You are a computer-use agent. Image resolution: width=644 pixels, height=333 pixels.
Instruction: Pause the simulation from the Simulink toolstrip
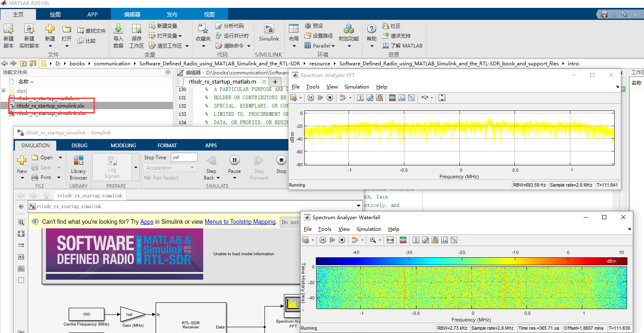pyautogui.click(x=234, y=161)
